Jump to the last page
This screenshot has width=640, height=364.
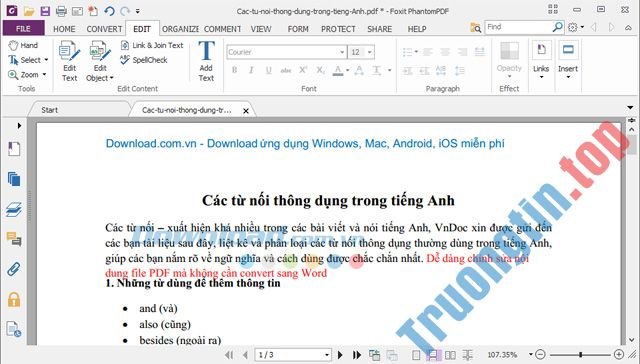[x=357, y=355]
